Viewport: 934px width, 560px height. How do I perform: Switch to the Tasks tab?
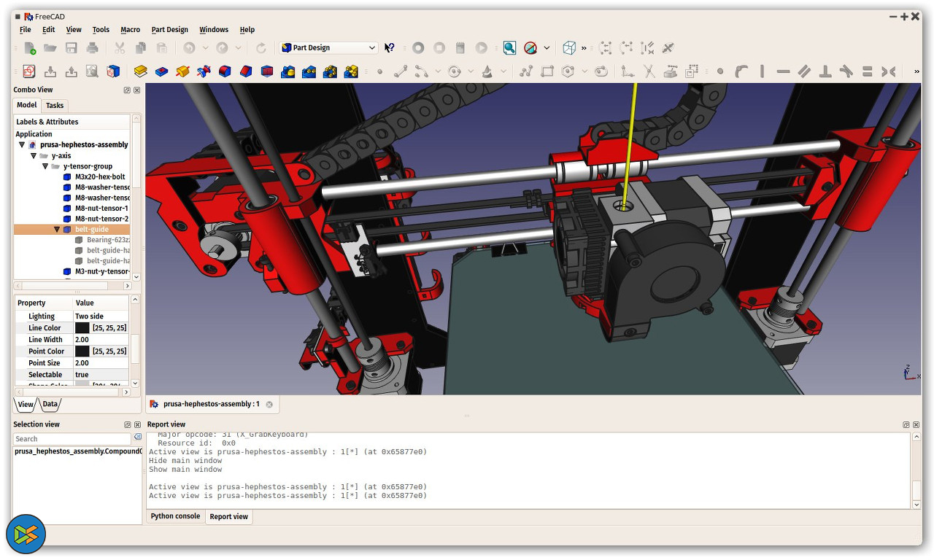pyautogui.click(x=55, y=105)
